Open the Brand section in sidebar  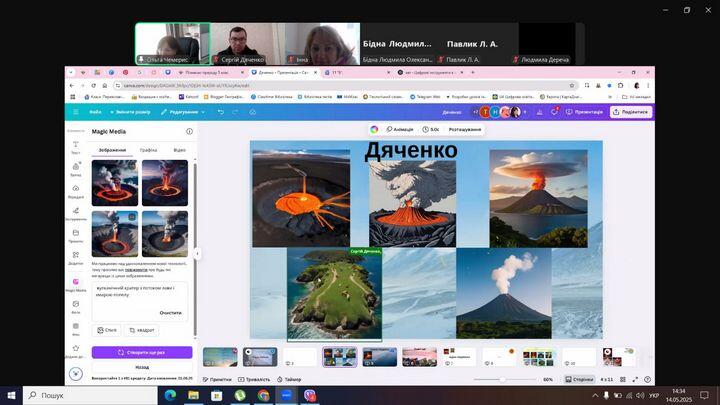(x=76, y=169)
